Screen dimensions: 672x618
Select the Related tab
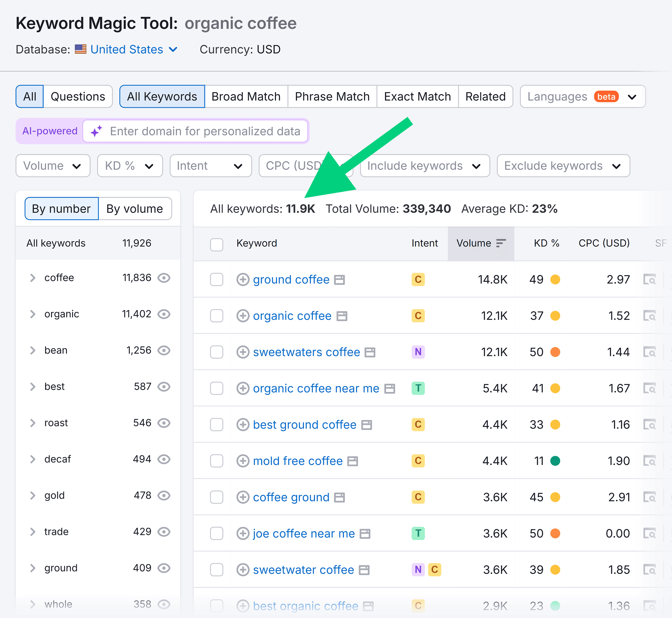[485, 96]
